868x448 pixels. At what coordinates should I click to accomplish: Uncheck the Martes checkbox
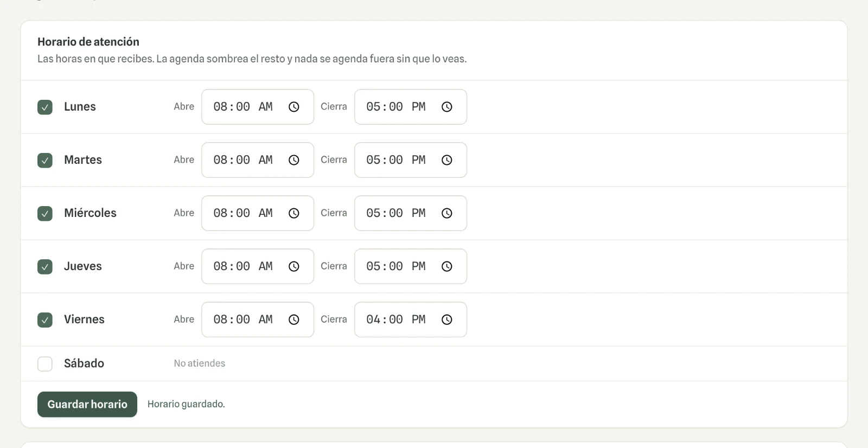(x=45, y=160)
